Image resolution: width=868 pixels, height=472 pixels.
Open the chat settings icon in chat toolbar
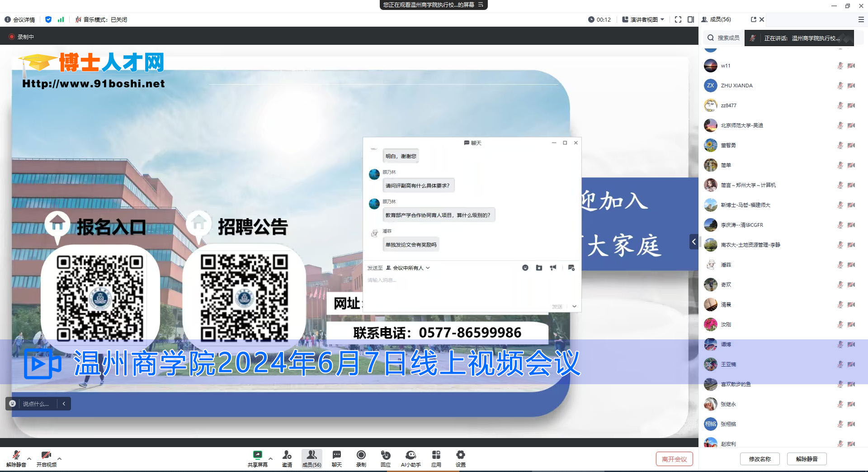tap(571, 268)
